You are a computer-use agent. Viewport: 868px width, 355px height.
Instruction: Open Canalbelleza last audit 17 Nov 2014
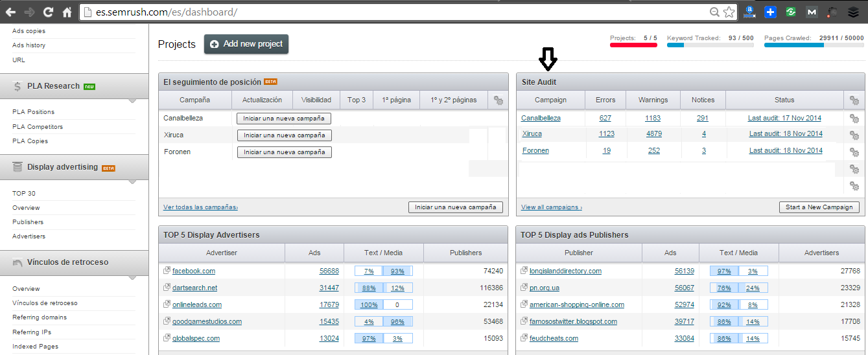[x=785, y=118]
